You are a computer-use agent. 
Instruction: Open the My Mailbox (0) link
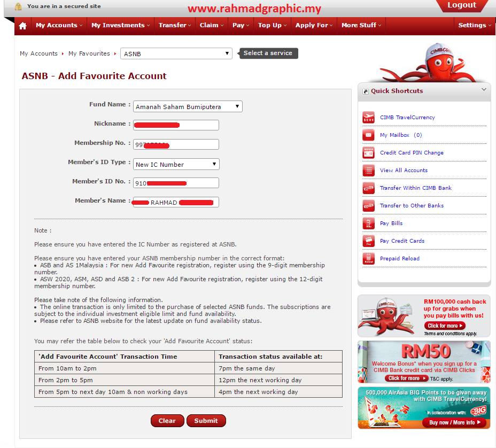pyautogui.click(x=401, y=135)
